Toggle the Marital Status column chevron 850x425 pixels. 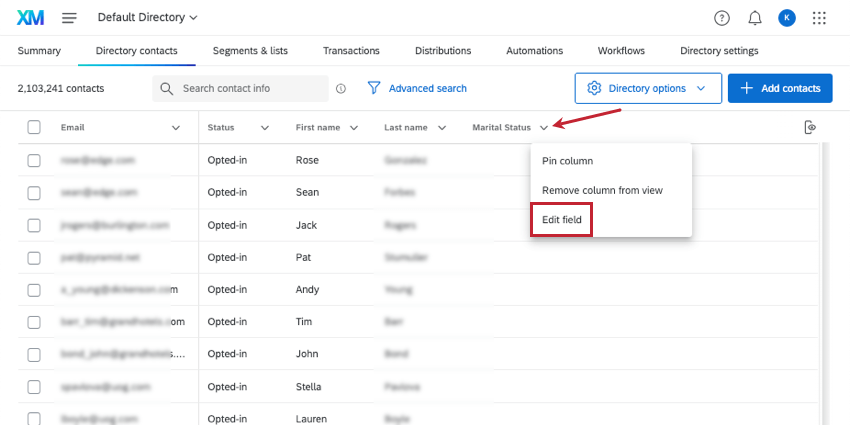(544, 128)
